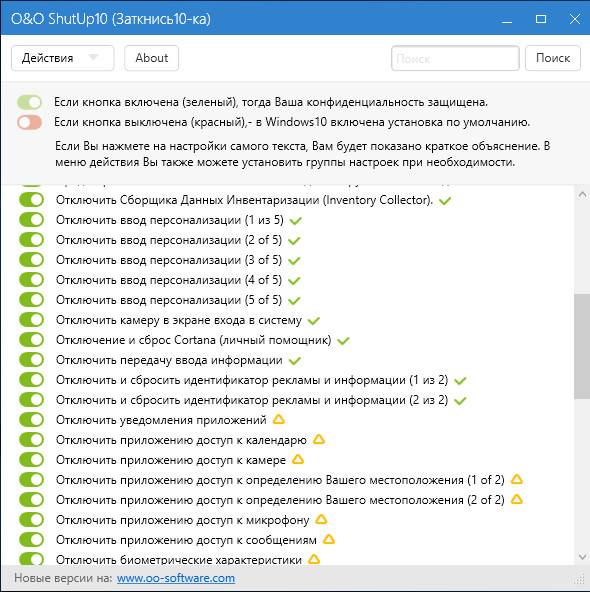Maximize the O&O ShutUp10 window
The width and height of the screenshot is (590, 592).
coord(541,19)
